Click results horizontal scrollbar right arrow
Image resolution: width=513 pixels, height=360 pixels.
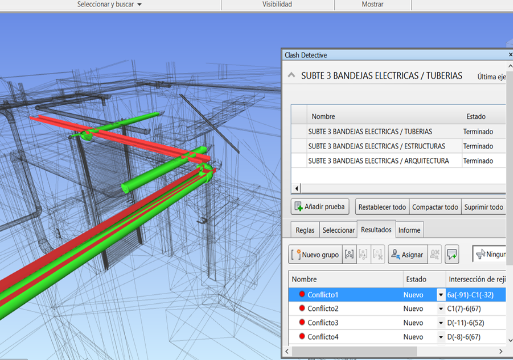click(500, 351)
